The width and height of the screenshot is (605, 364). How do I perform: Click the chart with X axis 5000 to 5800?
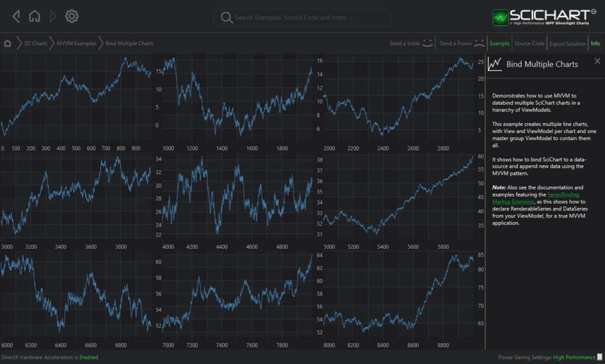[x=398, y=196]
